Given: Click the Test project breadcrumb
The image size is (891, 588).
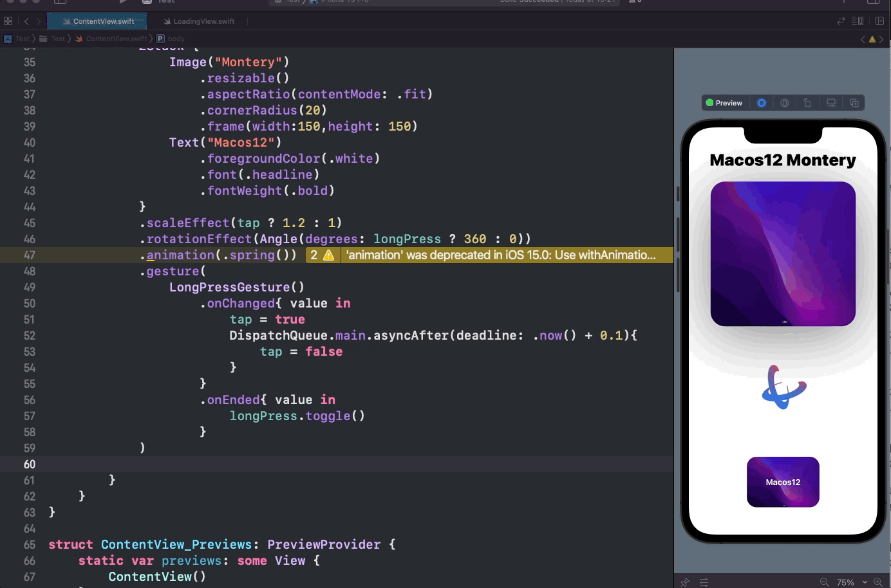Looking at the screenshot, I should 17,39.
